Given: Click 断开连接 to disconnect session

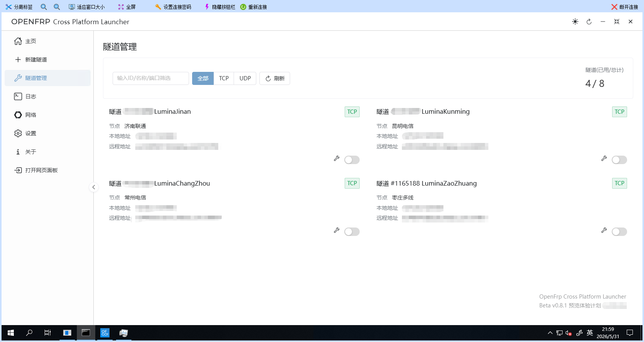Looking at the screenshot, I should coord(625,7).
